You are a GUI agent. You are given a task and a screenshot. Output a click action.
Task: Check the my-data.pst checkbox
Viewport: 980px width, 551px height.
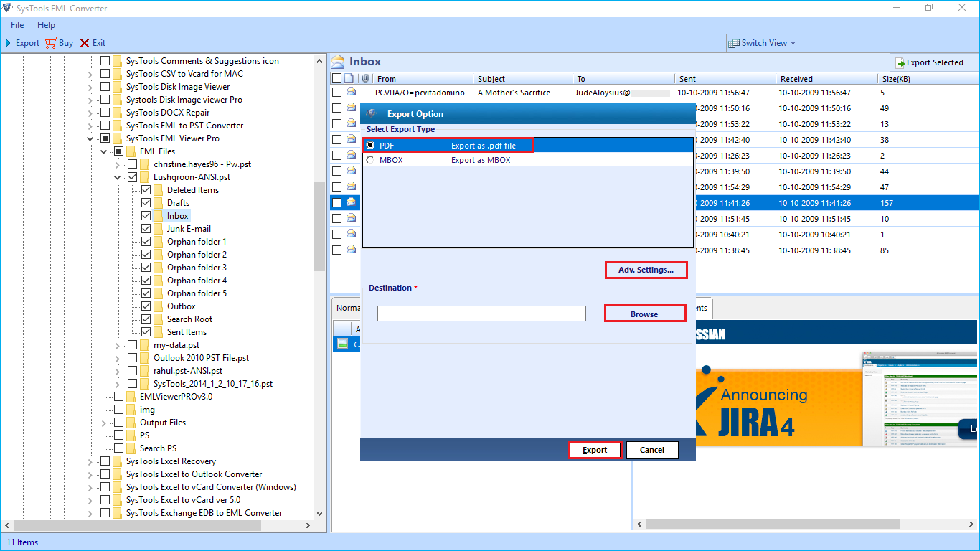coord(133,345)
